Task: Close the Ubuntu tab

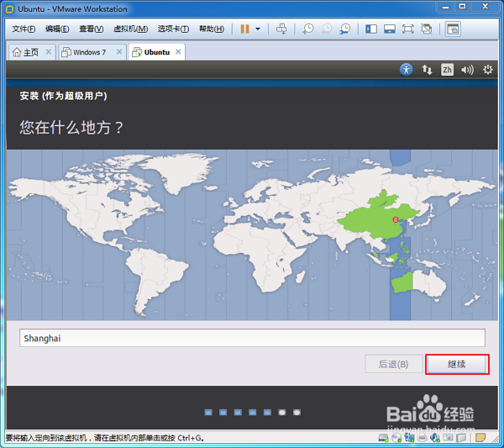Action: tap(178, 52)
